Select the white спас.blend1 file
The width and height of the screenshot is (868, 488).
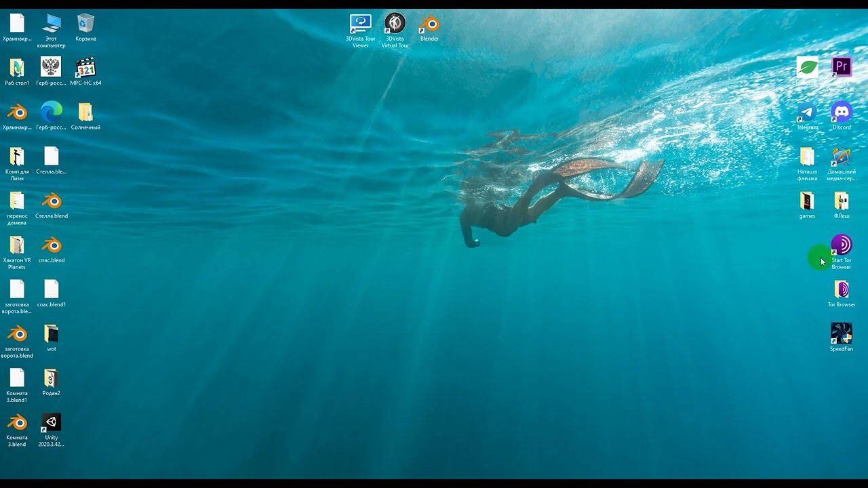click(52, 289)
